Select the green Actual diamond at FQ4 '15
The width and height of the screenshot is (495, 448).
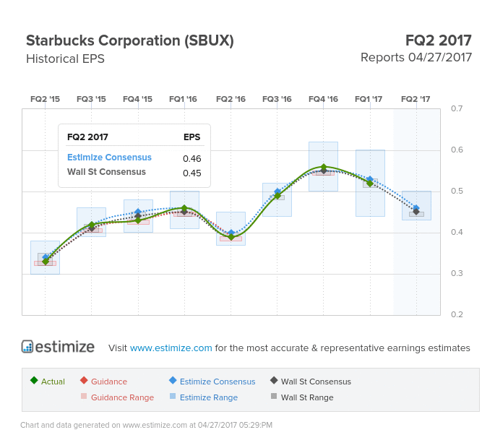click(x=138, y=220)
